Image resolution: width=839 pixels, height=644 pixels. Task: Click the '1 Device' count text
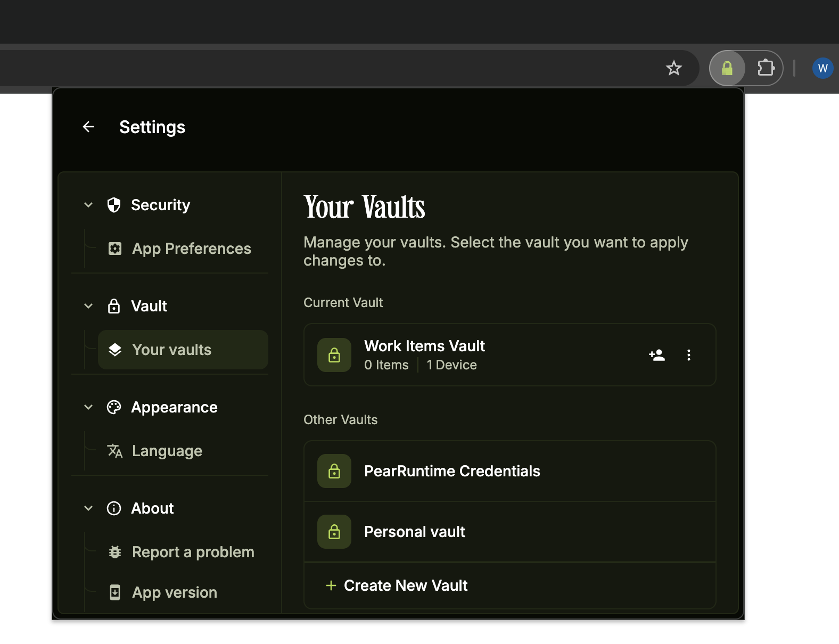click(451, 365)
